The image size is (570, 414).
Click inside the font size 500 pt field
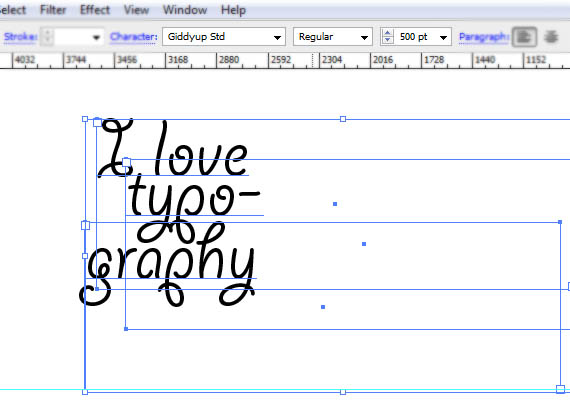[414, 37]
